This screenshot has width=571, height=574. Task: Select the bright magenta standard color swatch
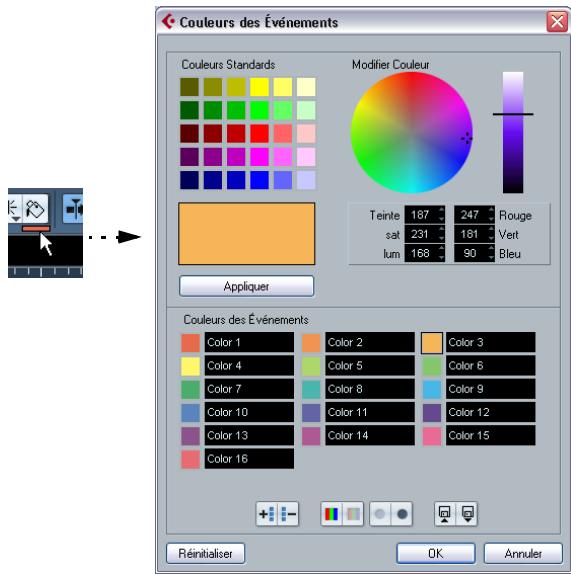(x=259, y=157)
